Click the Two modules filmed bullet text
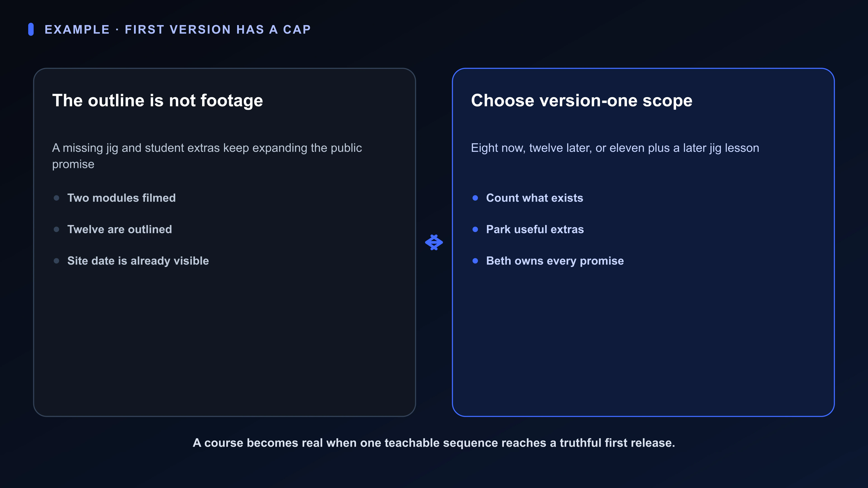The image size is (868, 488). coord(121,198)
